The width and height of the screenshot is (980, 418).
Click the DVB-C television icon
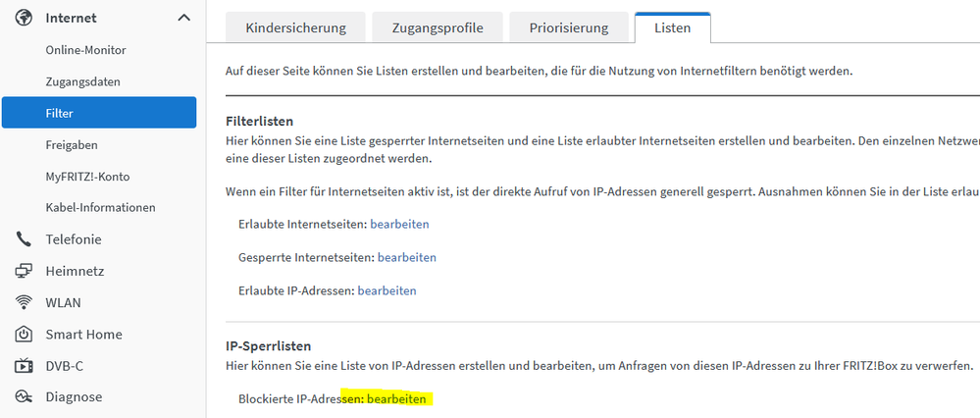tap(25, 366)
